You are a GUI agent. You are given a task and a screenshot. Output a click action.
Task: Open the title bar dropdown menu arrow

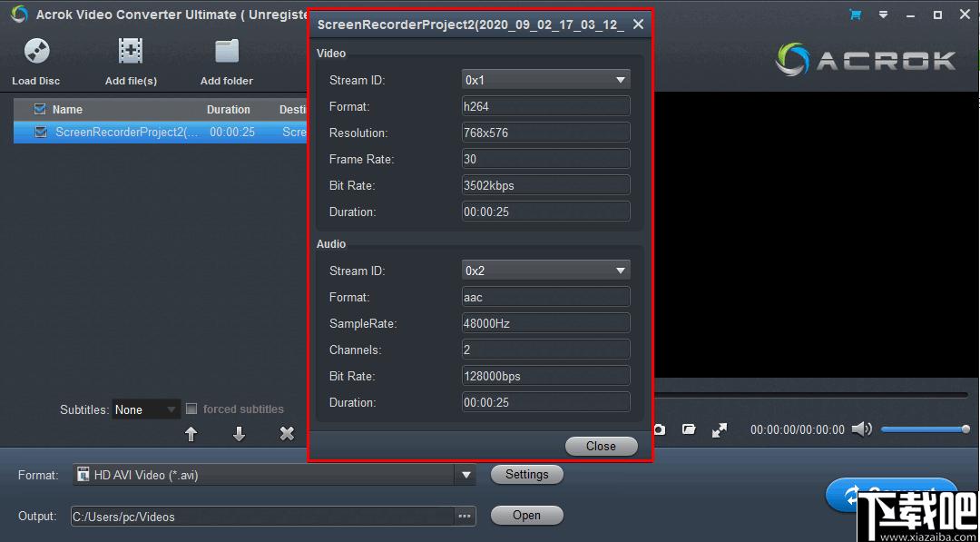point(883,15)
